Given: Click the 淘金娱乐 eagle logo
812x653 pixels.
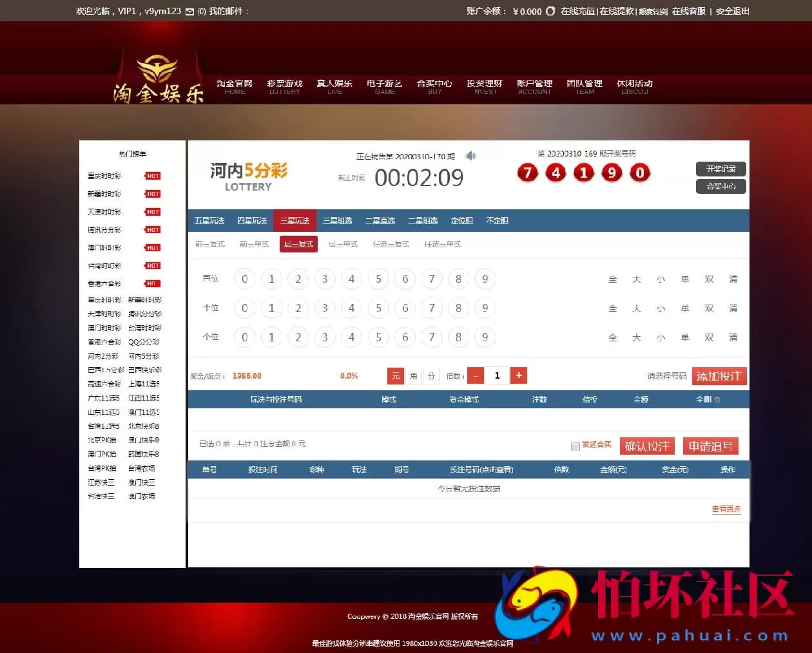Looking at the screenshot, I should click(x=158, y=81).
